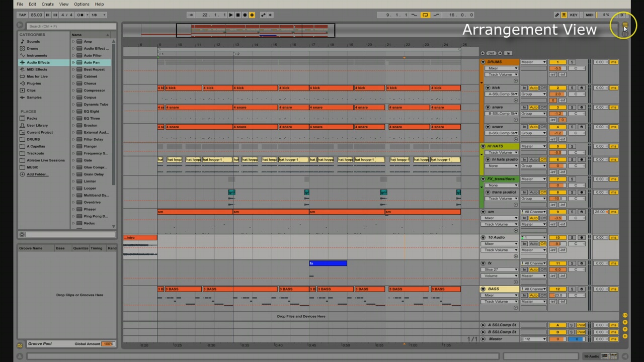Viewport: 644px width, 362px height.
Task: Enable Key Map Mode with KEY button
Action: click(574, 15)
